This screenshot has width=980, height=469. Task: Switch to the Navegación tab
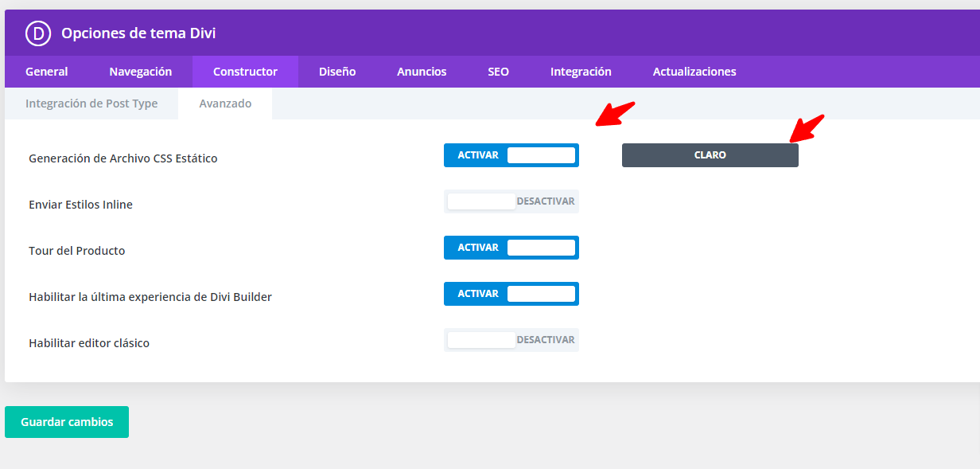141,72
